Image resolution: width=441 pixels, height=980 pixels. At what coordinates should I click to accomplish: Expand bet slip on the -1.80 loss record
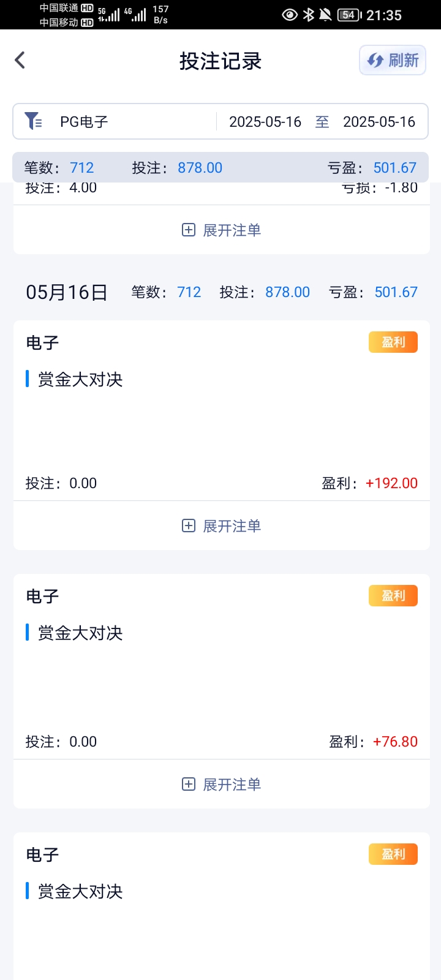[x=222, y=230]
